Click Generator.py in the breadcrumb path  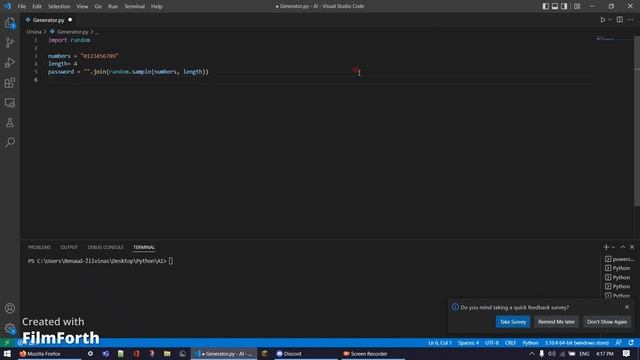click(x=72, y=31)
